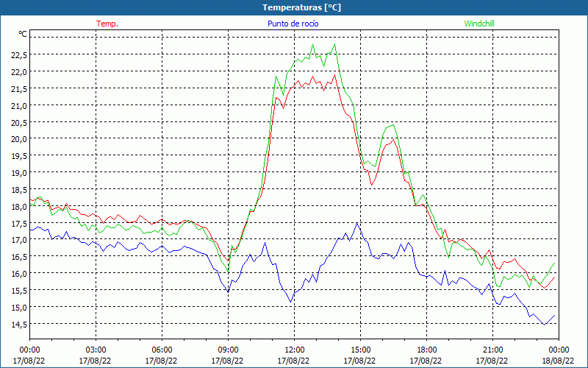Viewport: 588px width, 368px height.
Task: Click the 22,5 y-axis value
Action: 19,55
